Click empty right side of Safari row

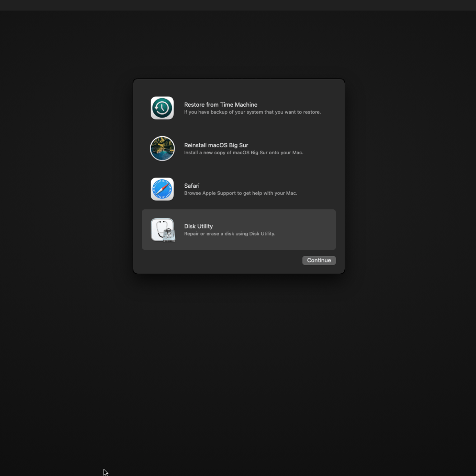point(319,189)
